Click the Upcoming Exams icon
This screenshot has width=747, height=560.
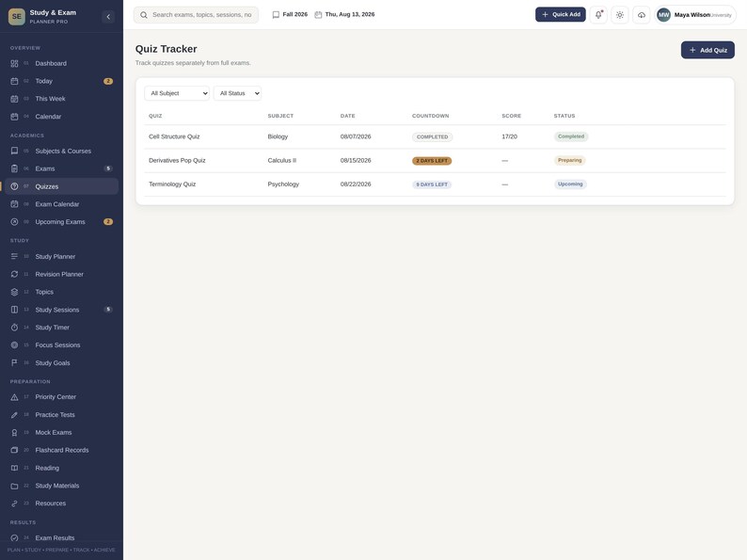[14, 221]
